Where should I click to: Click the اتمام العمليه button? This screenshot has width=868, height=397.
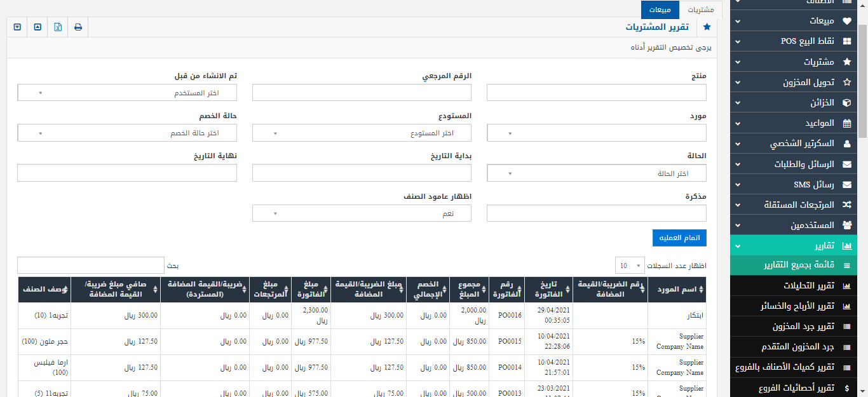point(679,238)
